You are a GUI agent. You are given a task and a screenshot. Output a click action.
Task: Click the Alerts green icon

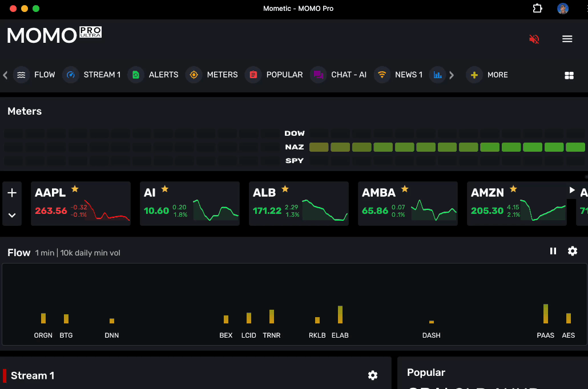pyautogui.click(x=136, y=75)
